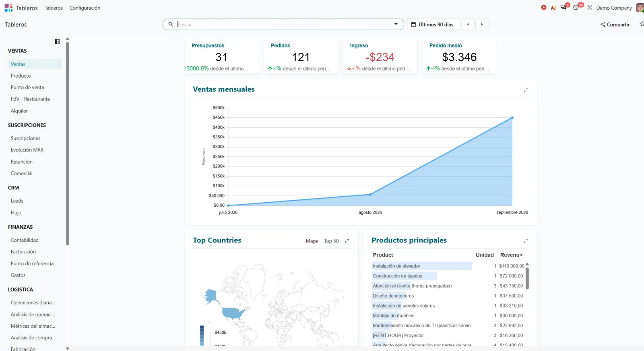Click the agosto 2026 data point
Image resolution: width=644 pixels, height=351 pixels.
370,195
